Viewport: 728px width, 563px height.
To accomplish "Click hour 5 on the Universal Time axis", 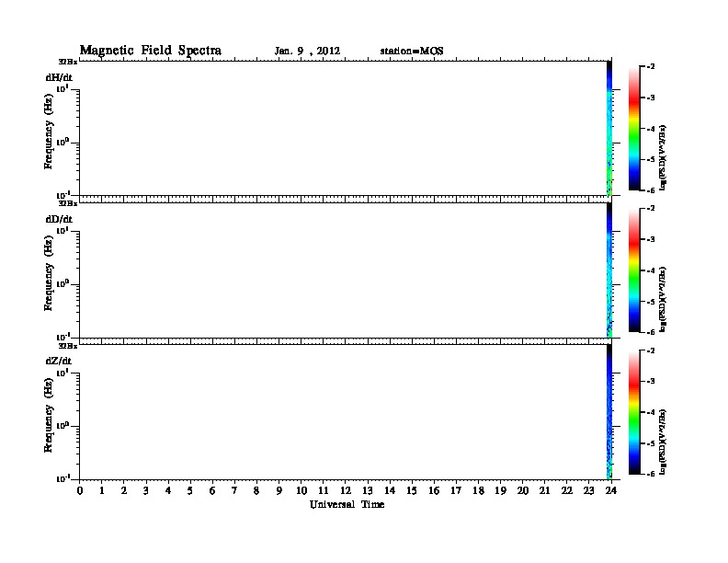I will coord(190,490).
